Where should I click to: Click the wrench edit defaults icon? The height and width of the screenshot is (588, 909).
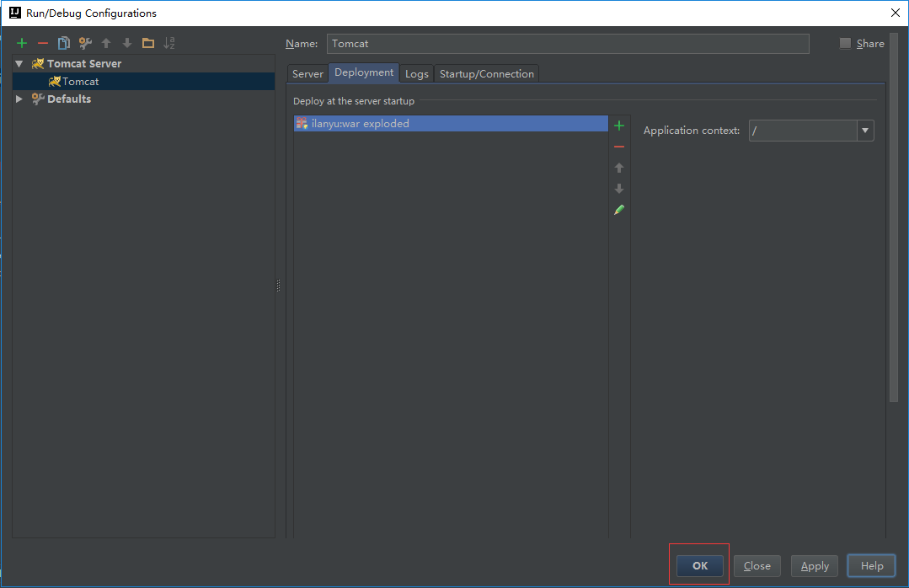pyautogui.click(x=85, y=43)
